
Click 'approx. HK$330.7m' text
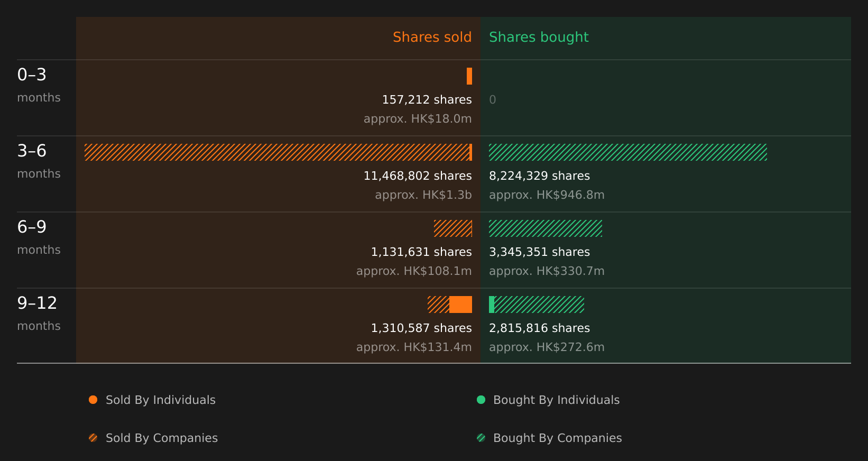click(547, 271)
